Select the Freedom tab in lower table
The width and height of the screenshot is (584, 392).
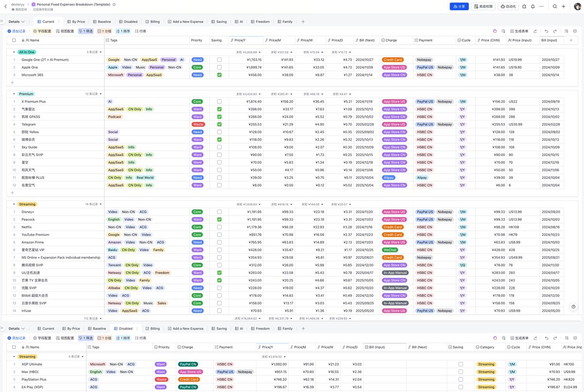[x=260, y=328]
